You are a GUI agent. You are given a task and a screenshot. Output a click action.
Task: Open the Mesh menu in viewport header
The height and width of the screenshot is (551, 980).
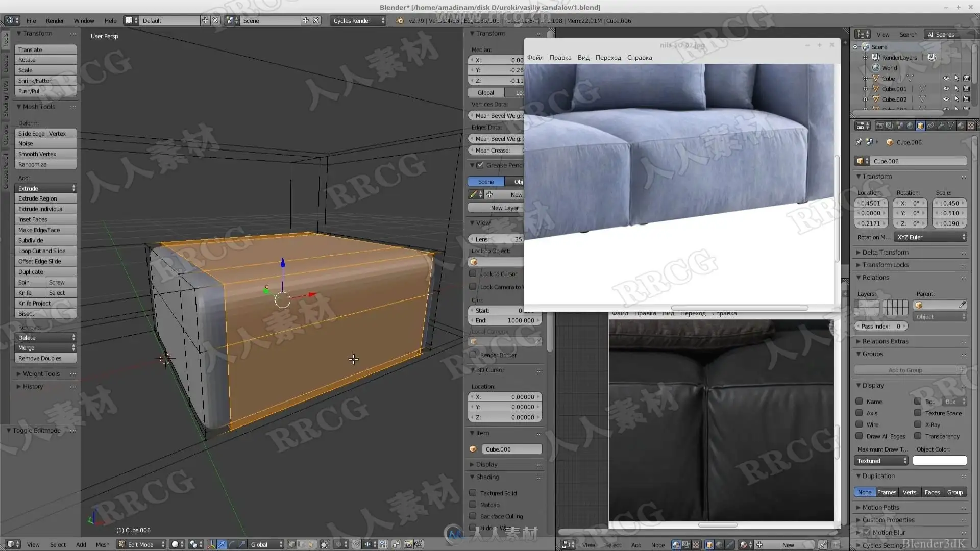[x=103, y=544]
